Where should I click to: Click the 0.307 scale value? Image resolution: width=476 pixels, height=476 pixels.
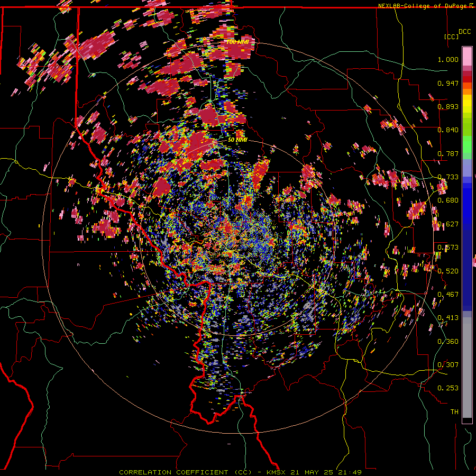[x=448, y=365]
